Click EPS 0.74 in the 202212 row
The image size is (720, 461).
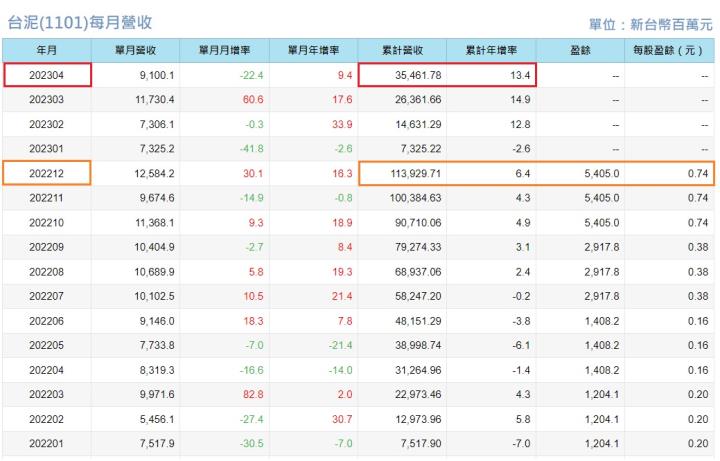[698, 174]
